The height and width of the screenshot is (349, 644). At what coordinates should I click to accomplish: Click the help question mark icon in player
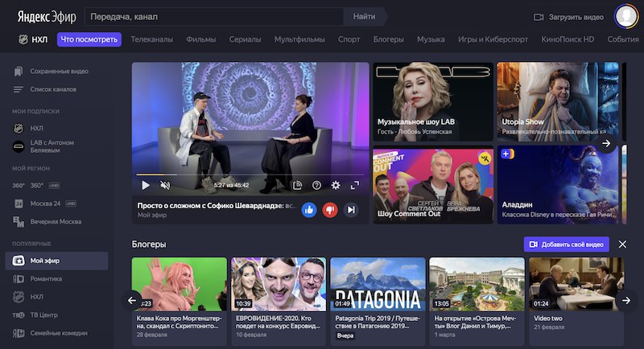point(316,186)
